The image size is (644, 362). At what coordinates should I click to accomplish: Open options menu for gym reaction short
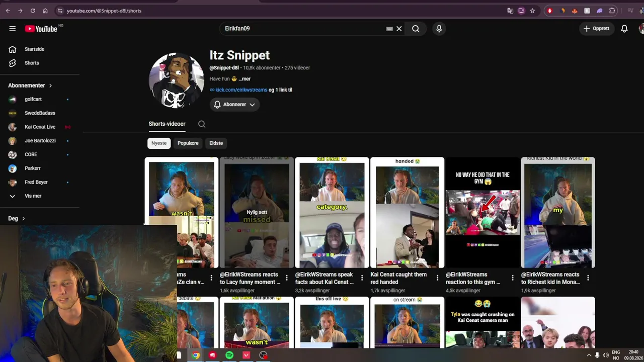click(x=513, y=278)
